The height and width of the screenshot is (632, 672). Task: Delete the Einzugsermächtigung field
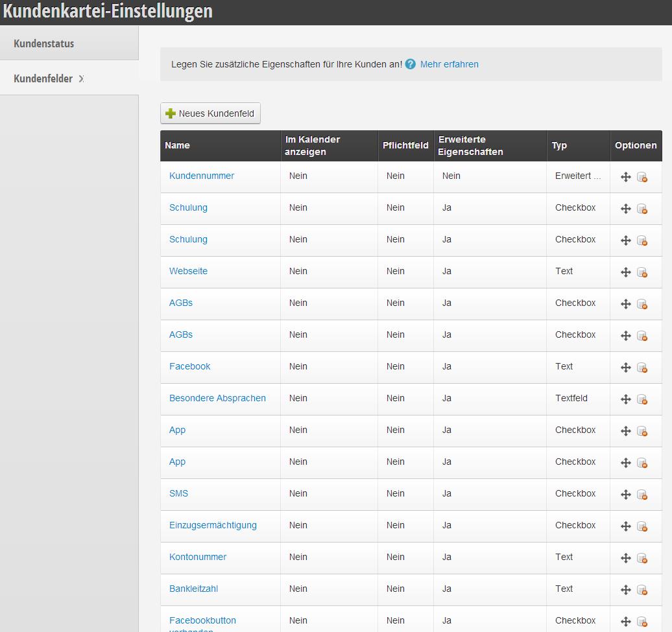point(642,526)
